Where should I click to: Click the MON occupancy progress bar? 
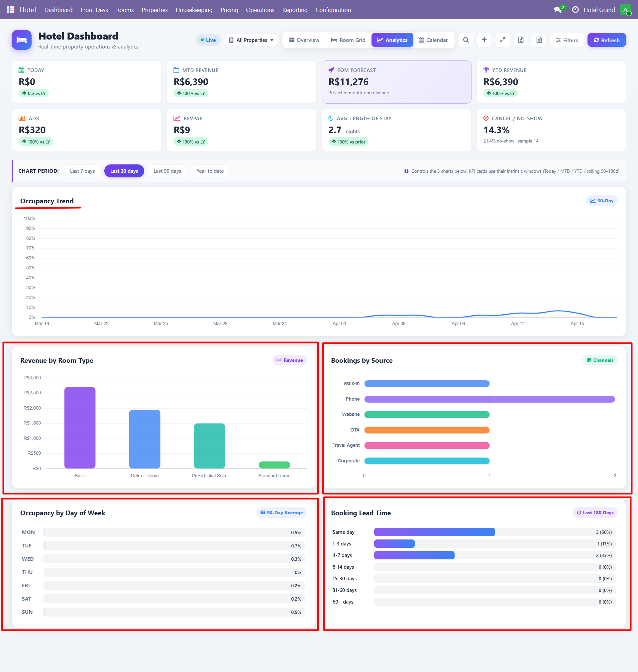(x=173, y=532)
